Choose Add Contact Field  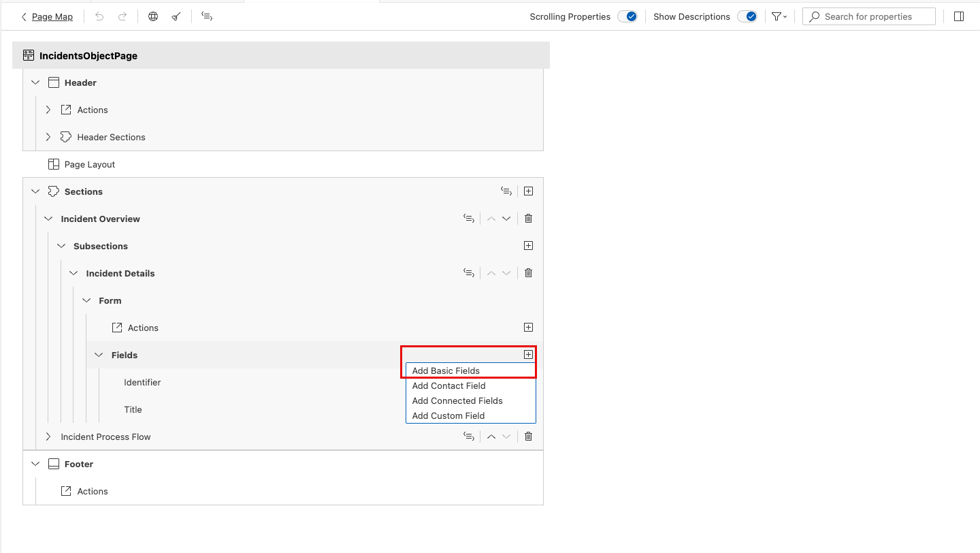click(471, 386)
